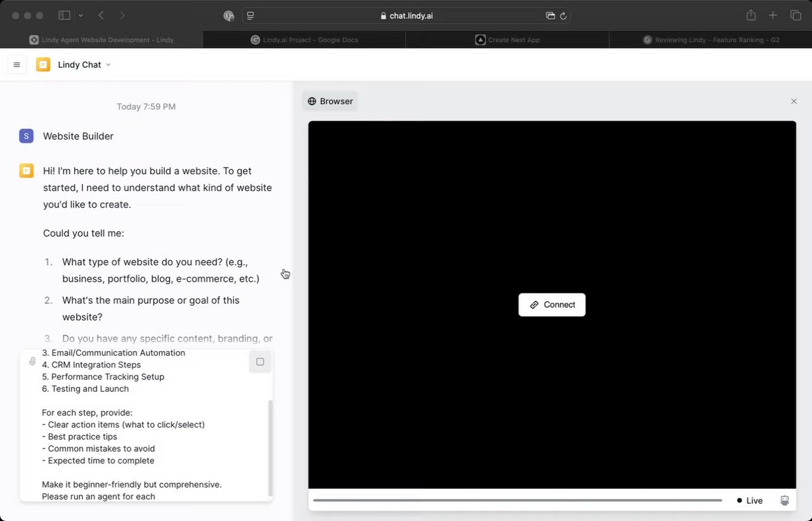Go forward with Safari's forward arrow
The width and height of the screenshot is (812, 521).
tap(122, 15)
